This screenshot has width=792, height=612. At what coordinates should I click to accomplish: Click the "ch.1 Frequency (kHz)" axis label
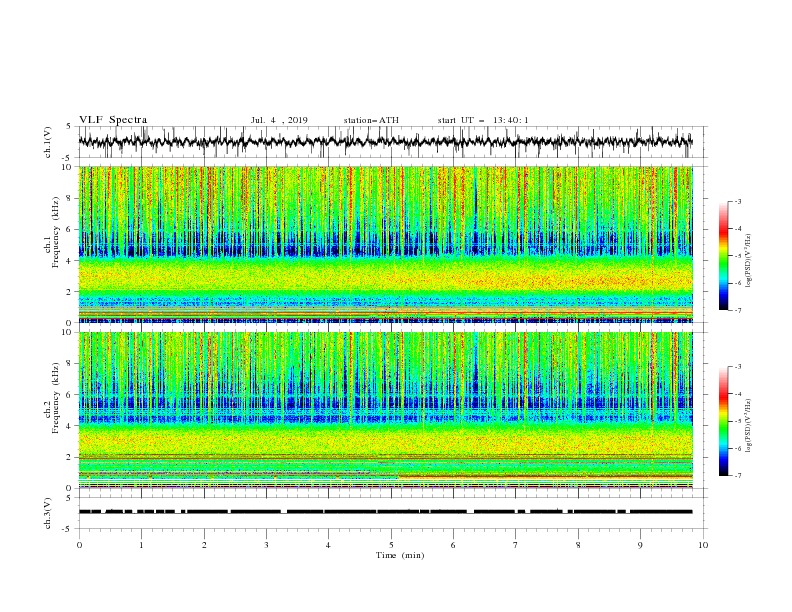[52, 231]
